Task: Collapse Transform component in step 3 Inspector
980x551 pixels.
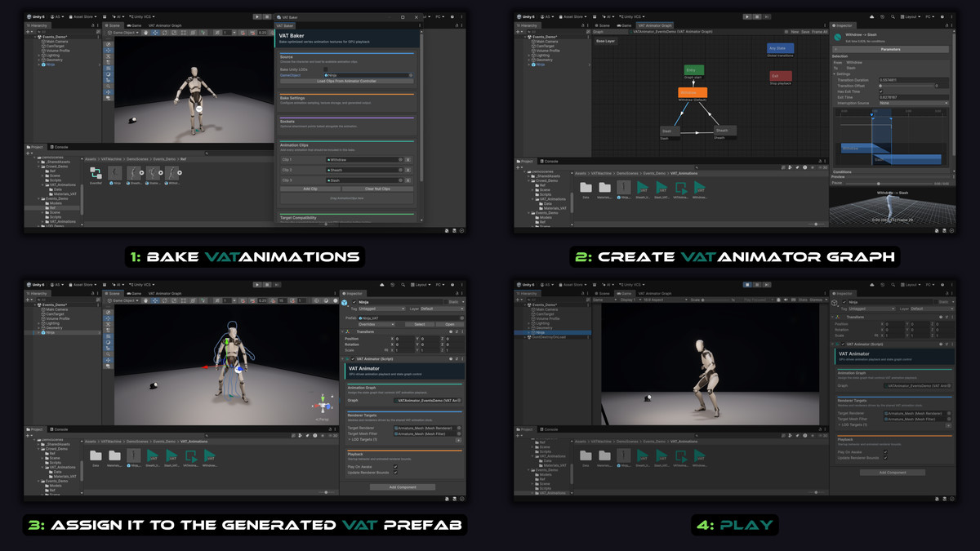Action: [x=342, y=331]
